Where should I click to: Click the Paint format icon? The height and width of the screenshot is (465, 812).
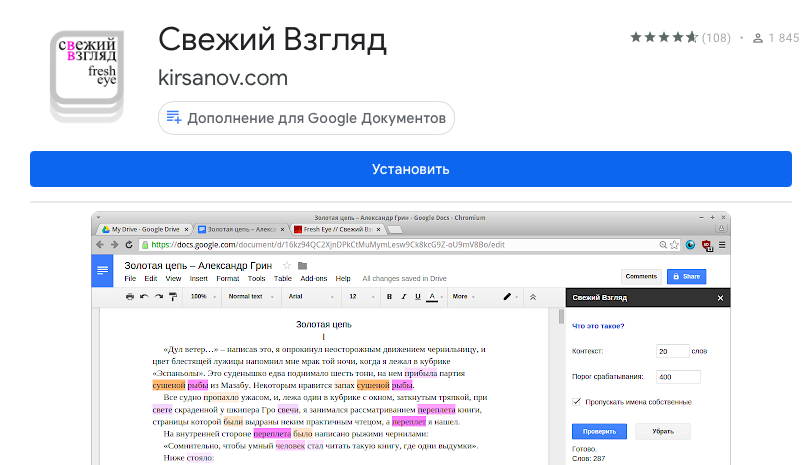(x=173, y=297)
